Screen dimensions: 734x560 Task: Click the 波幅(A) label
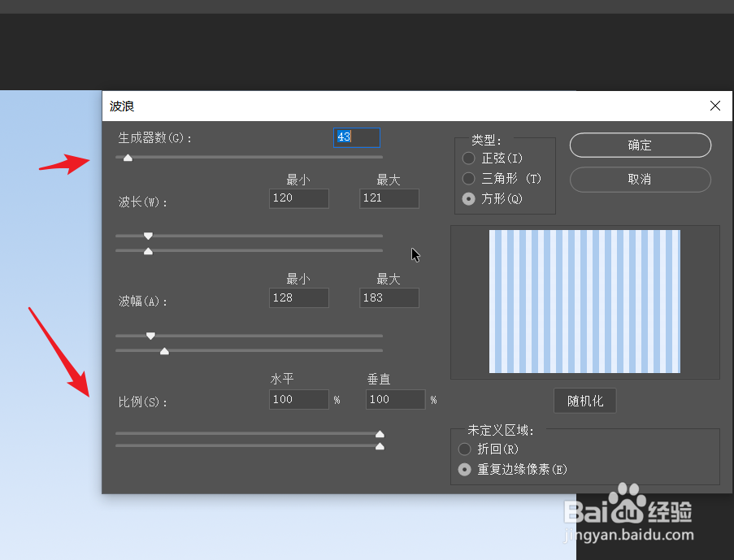click(143, 301)
